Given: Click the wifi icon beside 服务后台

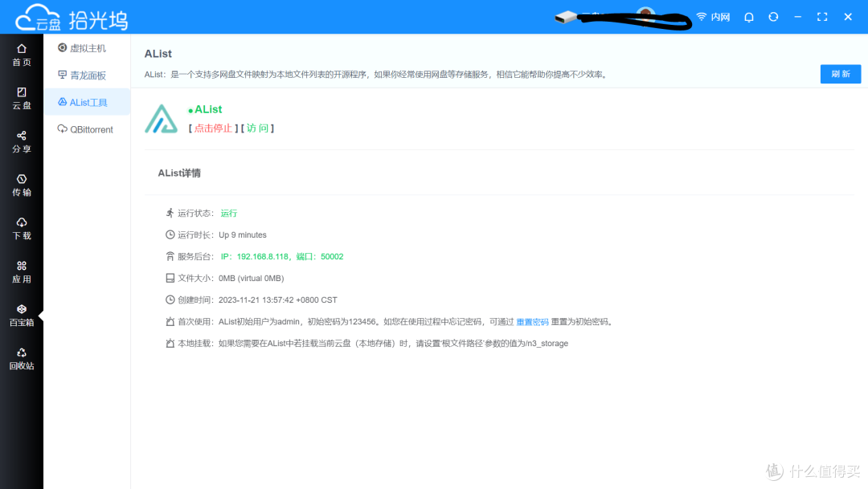Looking at the screenshot, I should [170, 256].
